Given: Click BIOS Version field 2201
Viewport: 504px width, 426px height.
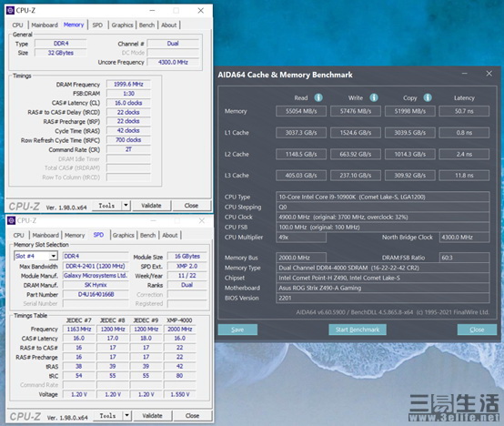Looking at the screenshot, I should (382, 298).
